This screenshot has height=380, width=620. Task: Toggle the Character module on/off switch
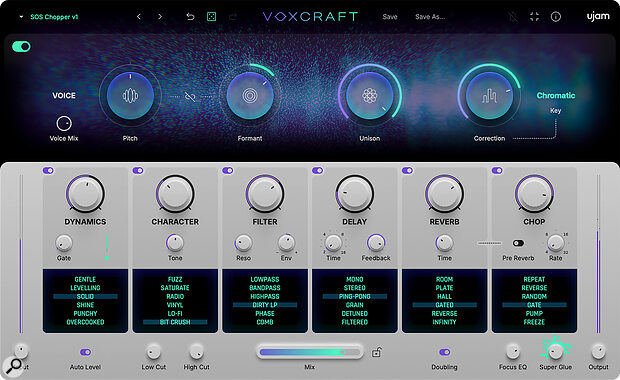138,170
